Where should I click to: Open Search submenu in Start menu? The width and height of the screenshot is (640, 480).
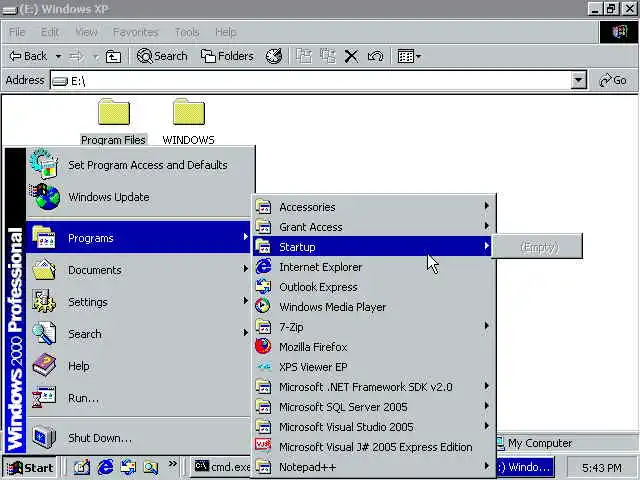tap(139, 334)
